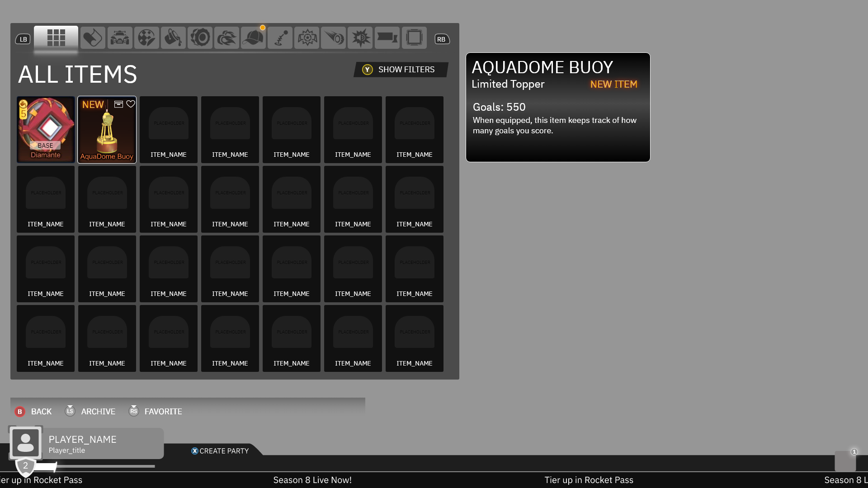Toggle favorite heart on AquaDome Buoy

point(131,104)
